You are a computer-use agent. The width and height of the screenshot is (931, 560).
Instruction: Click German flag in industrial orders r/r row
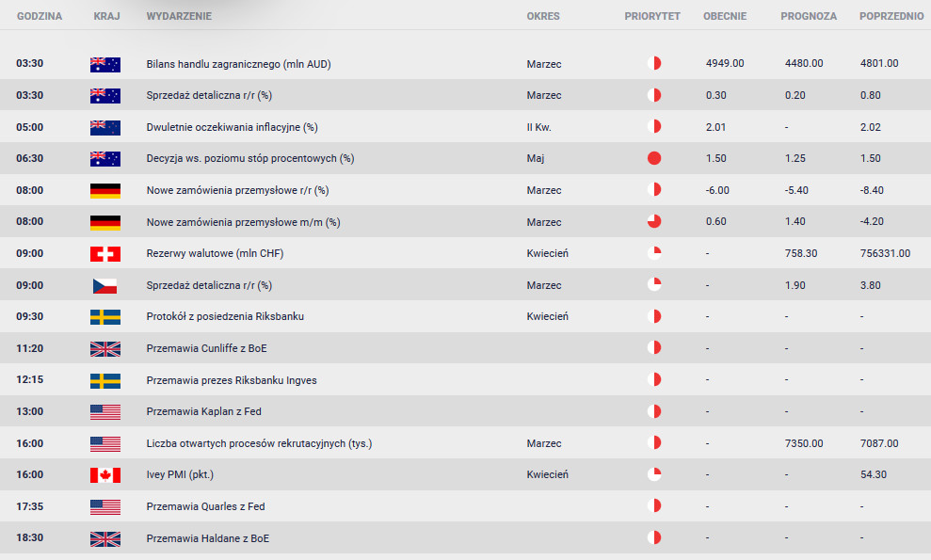105,191
